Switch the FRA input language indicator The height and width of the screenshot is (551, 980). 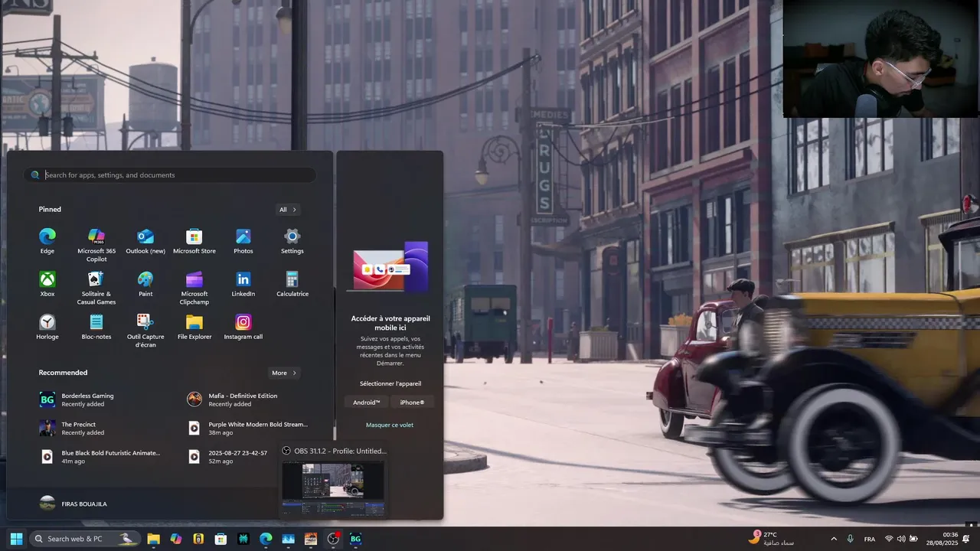[x=870, y=540]
